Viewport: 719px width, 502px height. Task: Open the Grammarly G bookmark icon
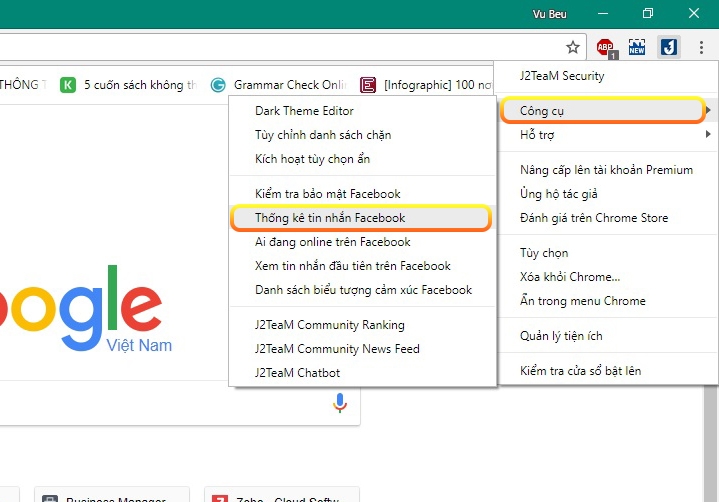(218, 85)
